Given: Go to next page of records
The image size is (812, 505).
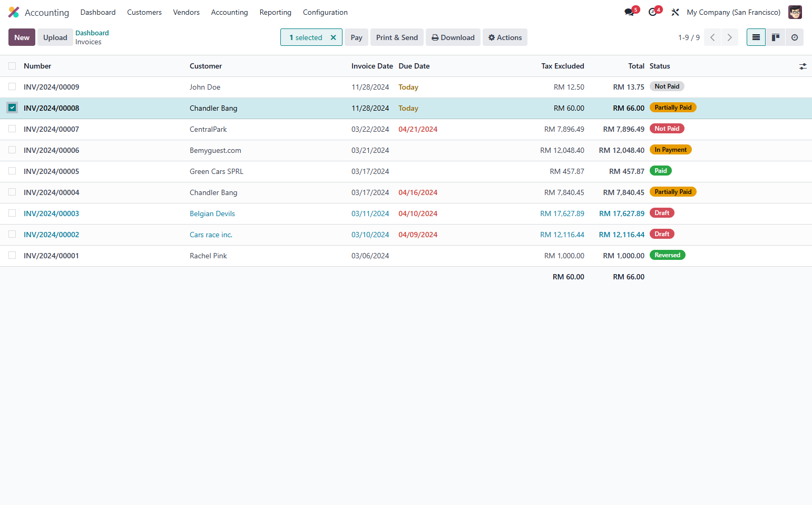Looking at the screenshot, I should point(730,37).
